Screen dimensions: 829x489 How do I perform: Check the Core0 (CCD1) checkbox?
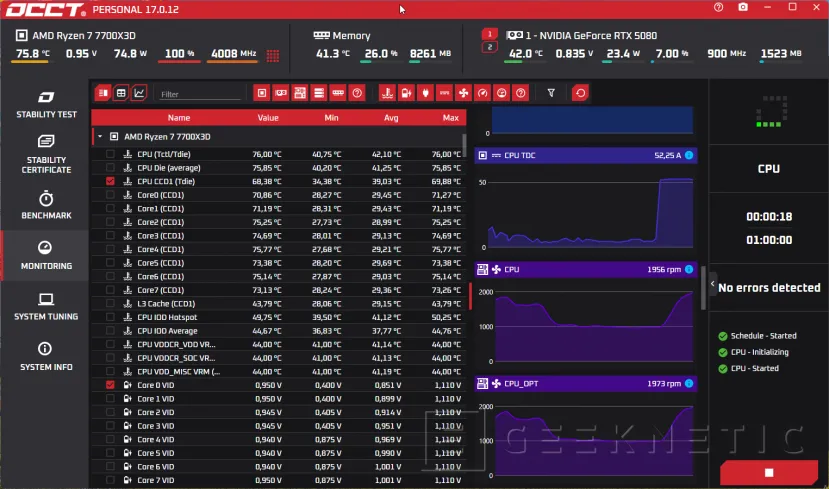click(110, 195)
